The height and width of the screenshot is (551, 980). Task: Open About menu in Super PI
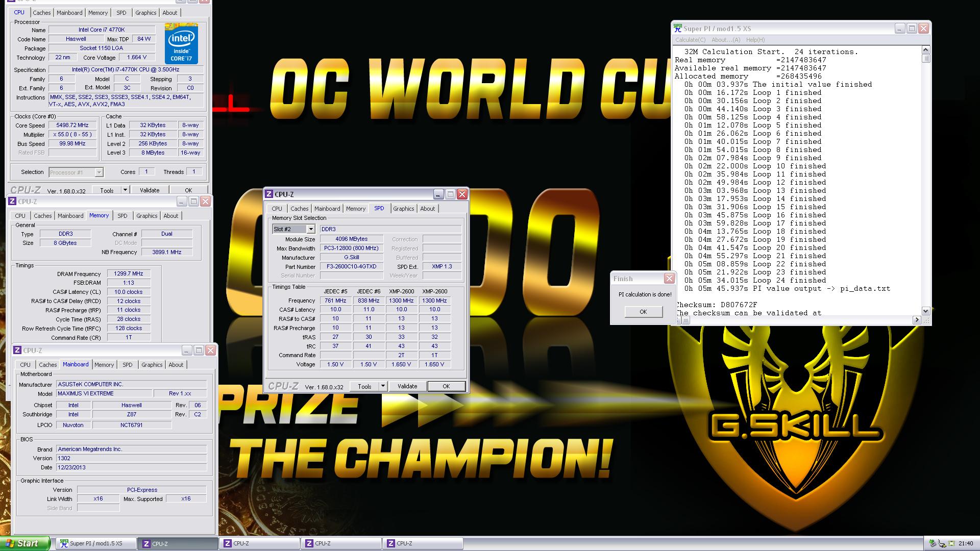[x=725, y=40]
